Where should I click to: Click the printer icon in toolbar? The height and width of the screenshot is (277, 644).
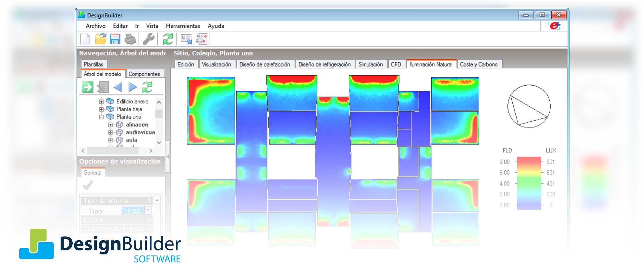point(130,39)
